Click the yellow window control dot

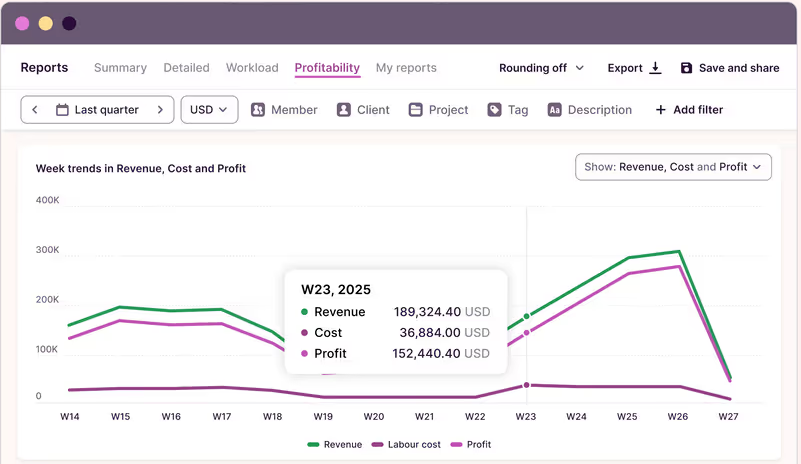pyautogui.click(x=45, y=24)
